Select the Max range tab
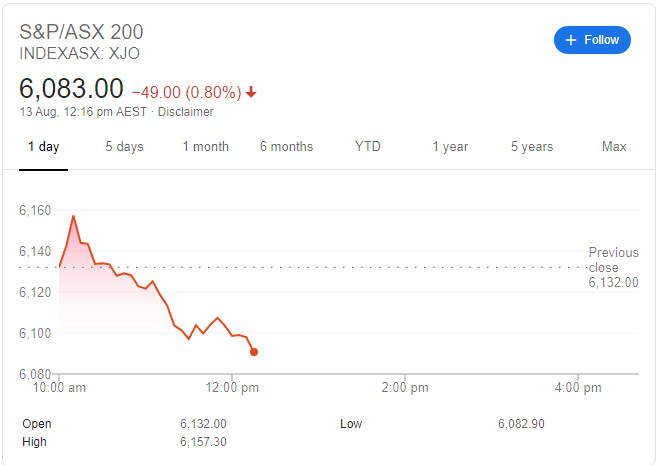 coord(614,147)
